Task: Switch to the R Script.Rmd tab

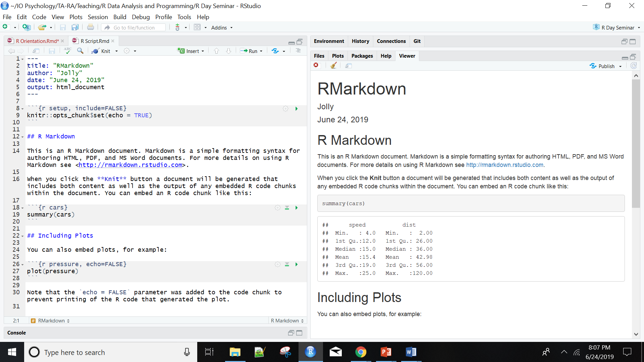Action: (x=95, y=41)
